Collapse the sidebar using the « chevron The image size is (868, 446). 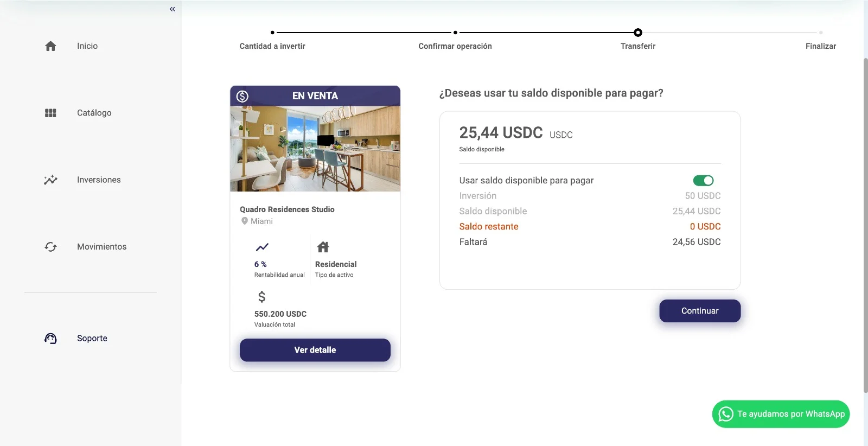172,9
